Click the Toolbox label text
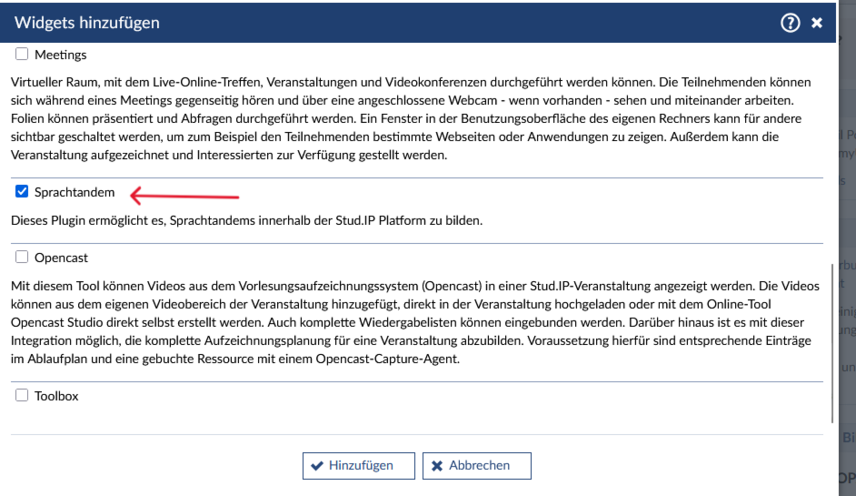Screen dimensions: 856x496 [56, 396]
